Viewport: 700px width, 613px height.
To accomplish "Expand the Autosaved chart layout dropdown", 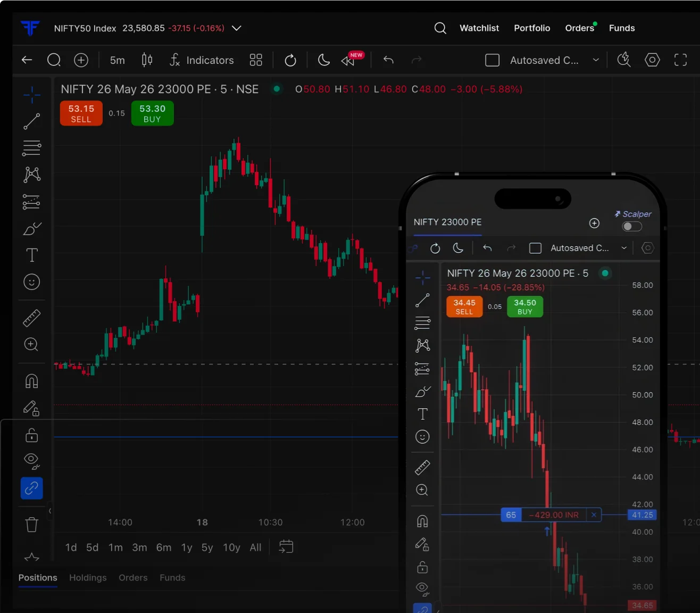I will pyautogui.click(x=596, y=60).
